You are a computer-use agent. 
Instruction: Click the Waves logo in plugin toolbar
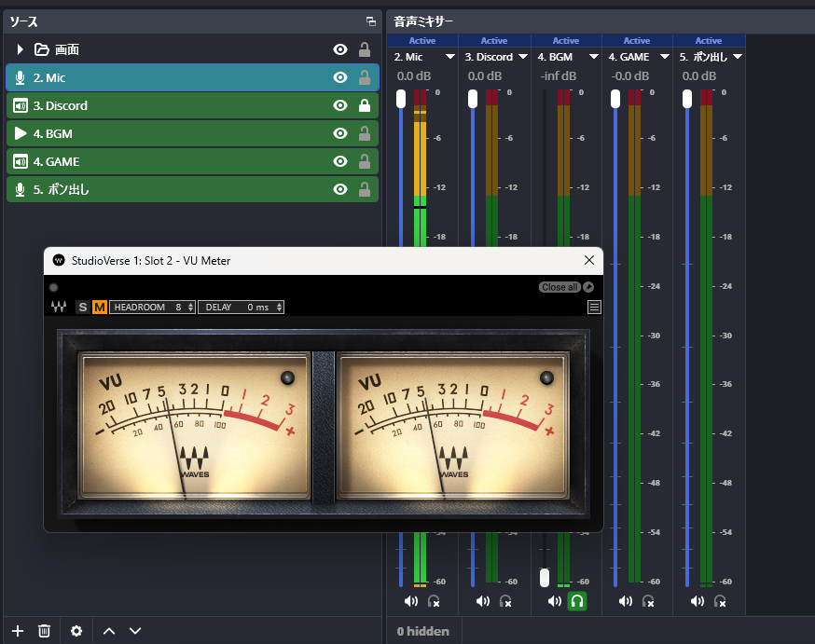tap(59, 307)
